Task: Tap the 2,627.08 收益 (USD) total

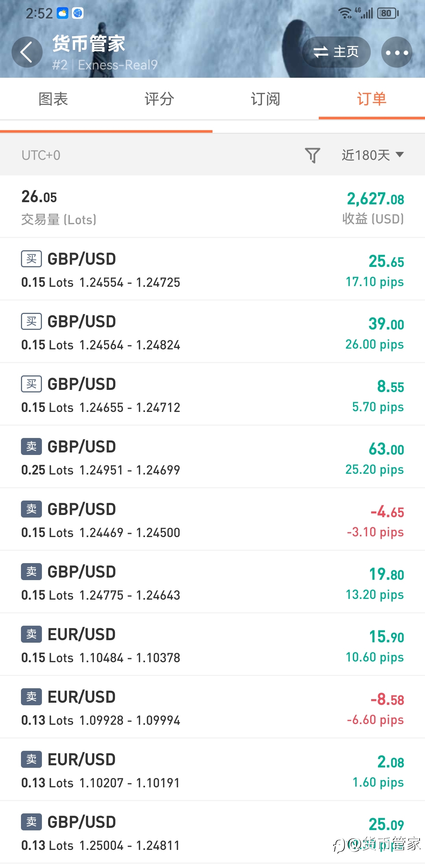Action: tap(374, 207)
